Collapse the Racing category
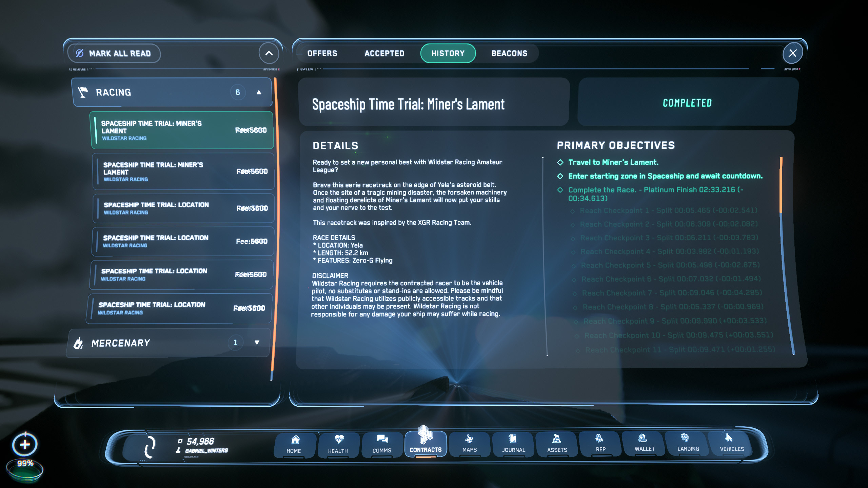The image size is (868, 488). coord(259,92)
